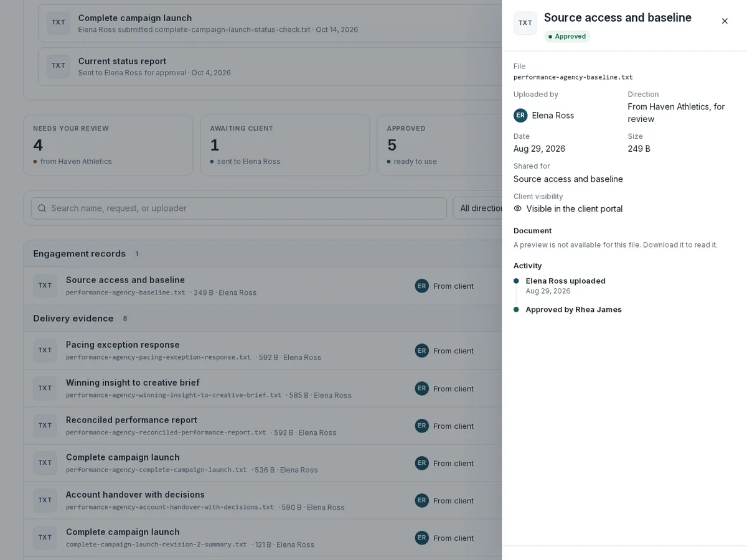747x560 pixels.
Task: Open the Reconciled performance report row
Action: coord(263,426)
